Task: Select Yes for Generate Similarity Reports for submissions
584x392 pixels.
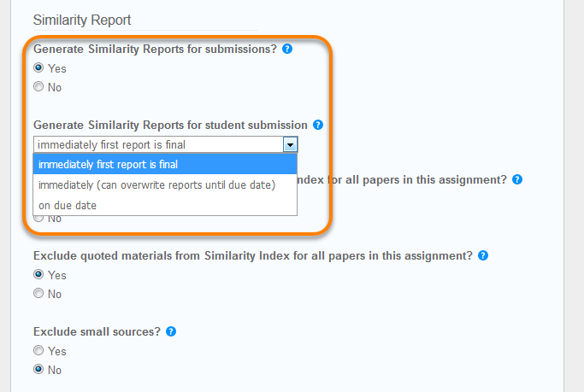Action: pyautogui.click(x=38, y=68)
